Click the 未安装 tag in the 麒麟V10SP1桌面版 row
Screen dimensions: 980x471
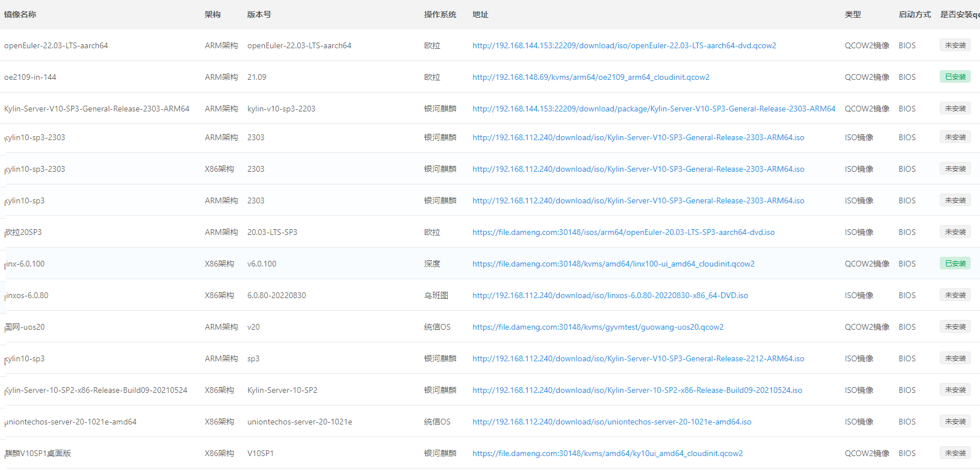click(x=955, y=453)
